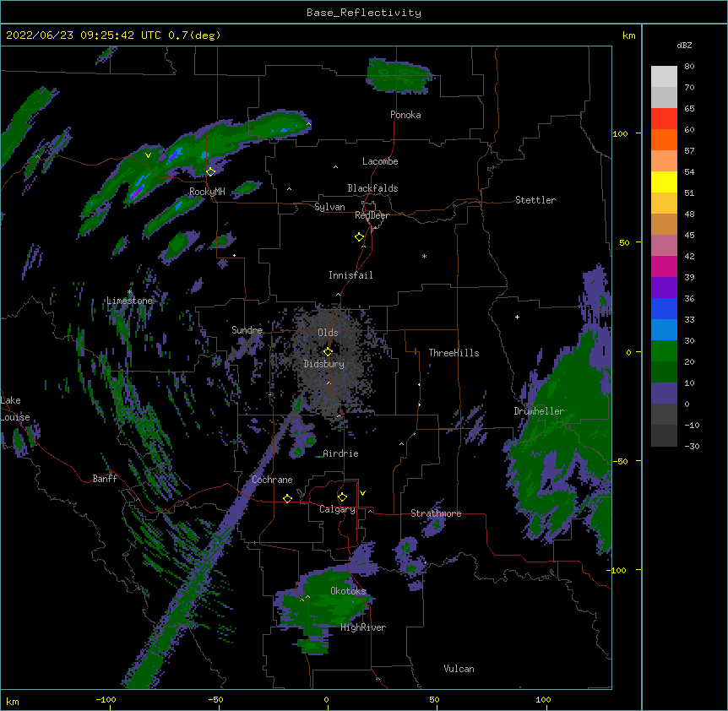728x711 pixels.
Task: Click the -30 value at legend bottom
Action: [692, 446]
